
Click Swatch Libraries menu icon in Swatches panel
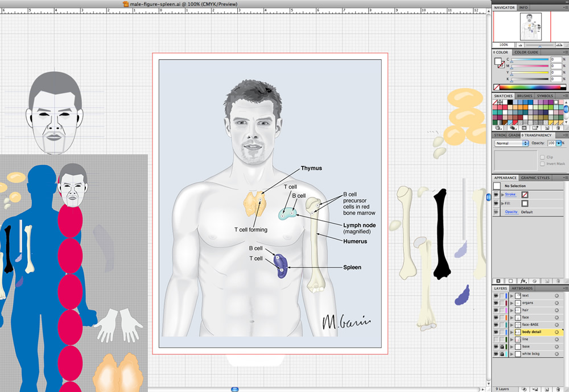(498, 128)
